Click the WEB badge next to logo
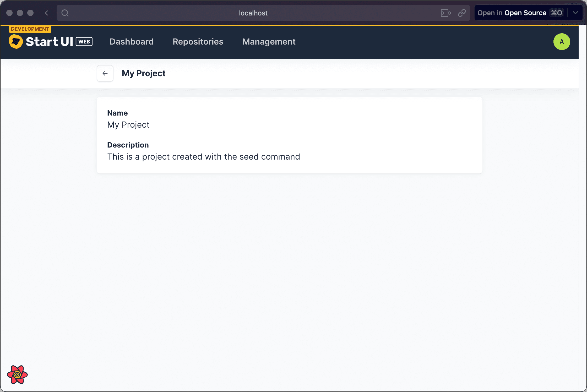 pyautogui.click(x=84, y=42)
